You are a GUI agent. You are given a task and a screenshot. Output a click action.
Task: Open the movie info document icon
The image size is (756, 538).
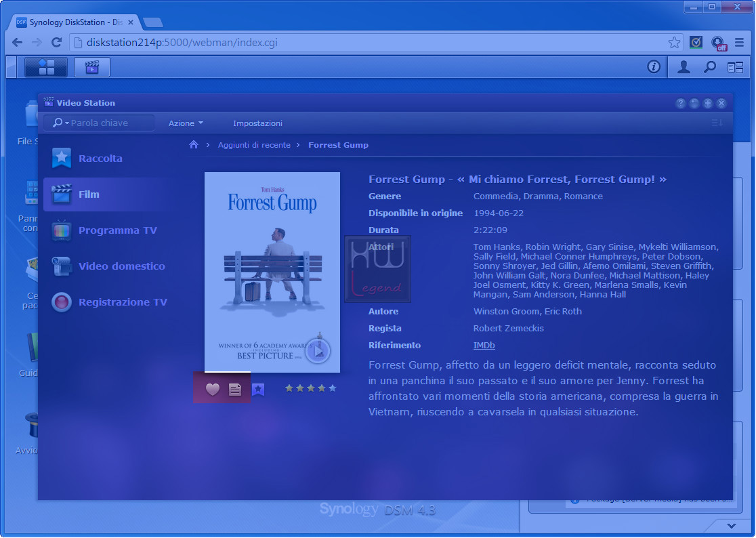235,389
